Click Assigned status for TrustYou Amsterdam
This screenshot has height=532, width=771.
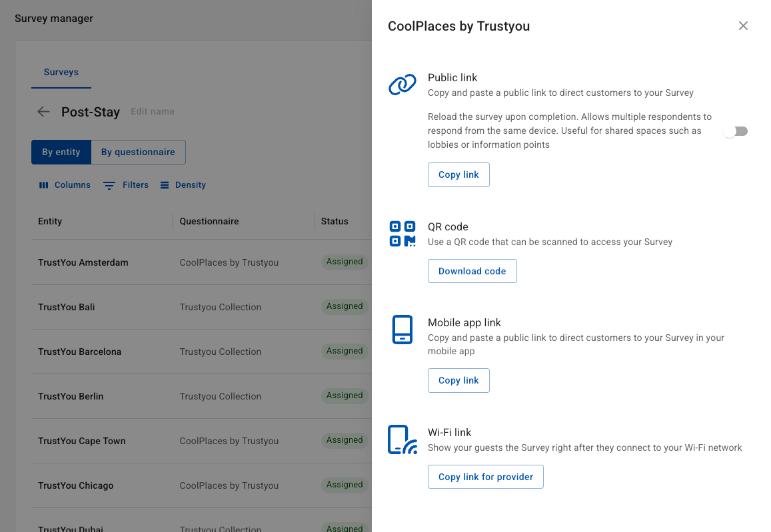point(345,262)
